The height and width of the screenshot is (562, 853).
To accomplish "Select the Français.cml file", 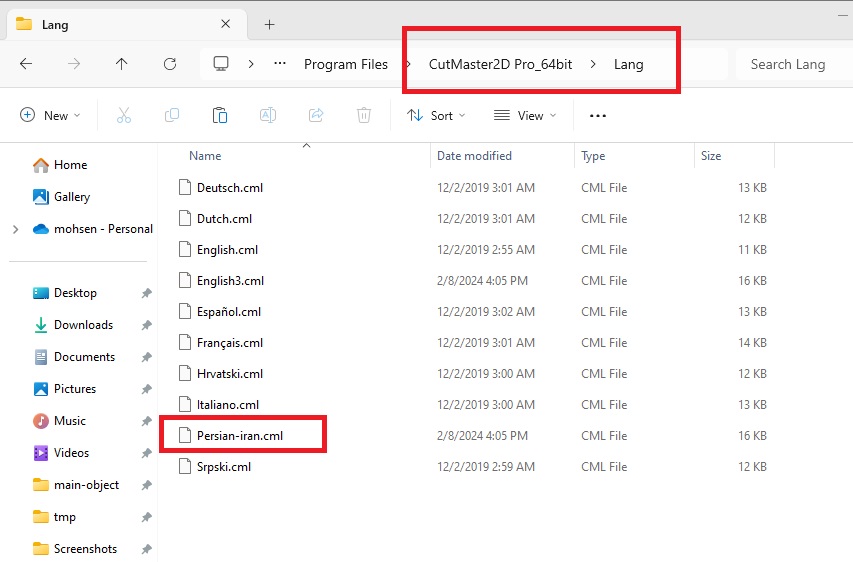I will click(x=230, y=343).
